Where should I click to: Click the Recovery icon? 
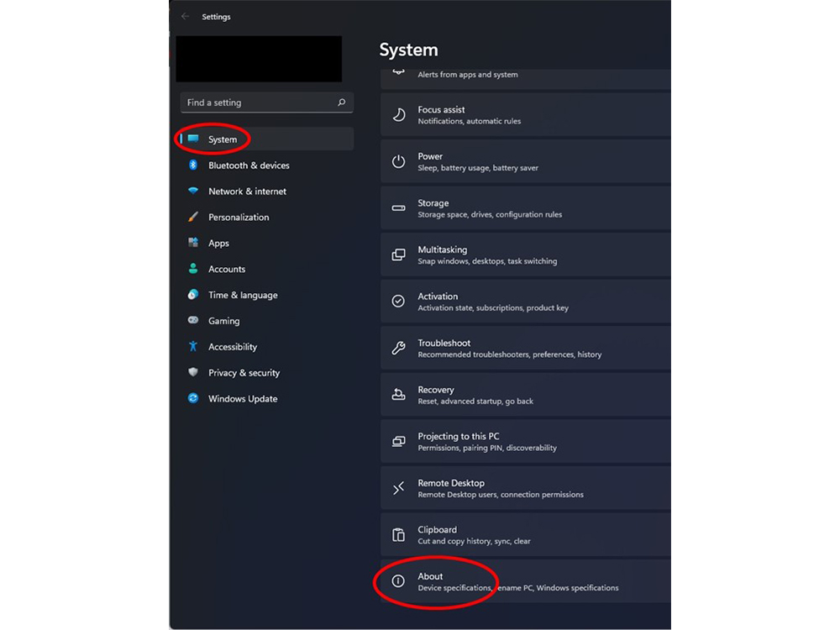[398, 395]
